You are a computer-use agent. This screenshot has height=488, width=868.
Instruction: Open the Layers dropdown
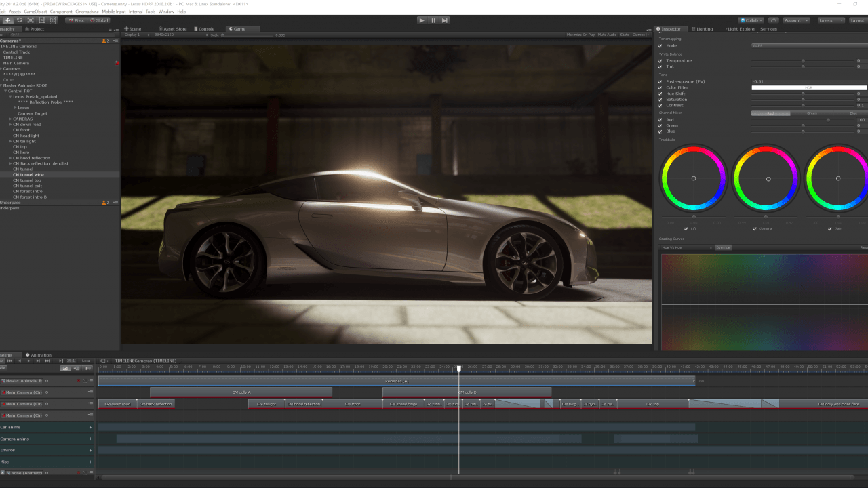[x=831, y=20]
